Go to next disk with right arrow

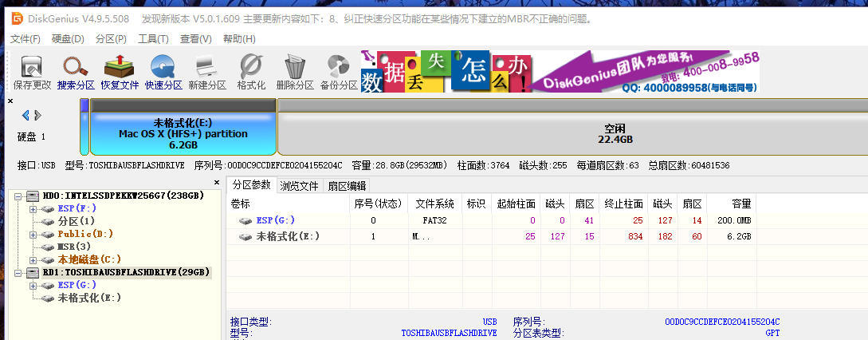pos(37,116)
